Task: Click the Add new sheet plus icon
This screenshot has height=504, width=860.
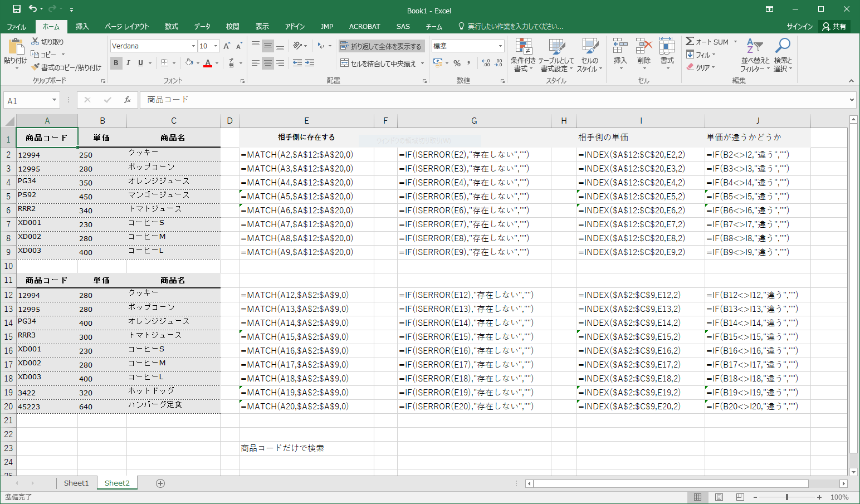Action: tap(160, 483)
